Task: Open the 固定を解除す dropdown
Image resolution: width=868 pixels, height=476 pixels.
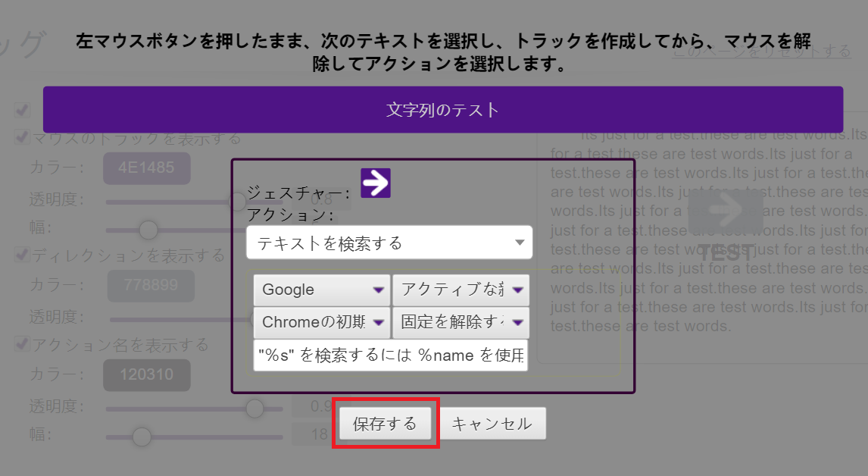Action: coord(461,322)
